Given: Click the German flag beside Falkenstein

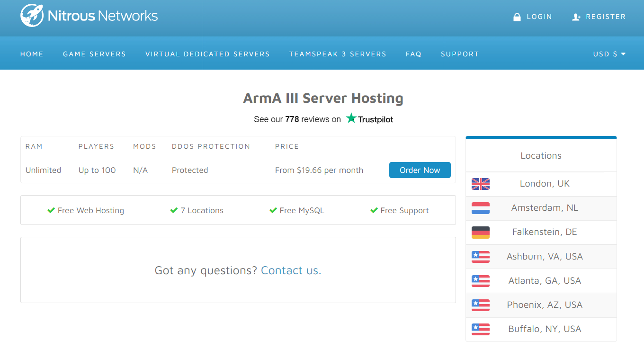Looking at the screenshot, I should (x=481, y=233).
